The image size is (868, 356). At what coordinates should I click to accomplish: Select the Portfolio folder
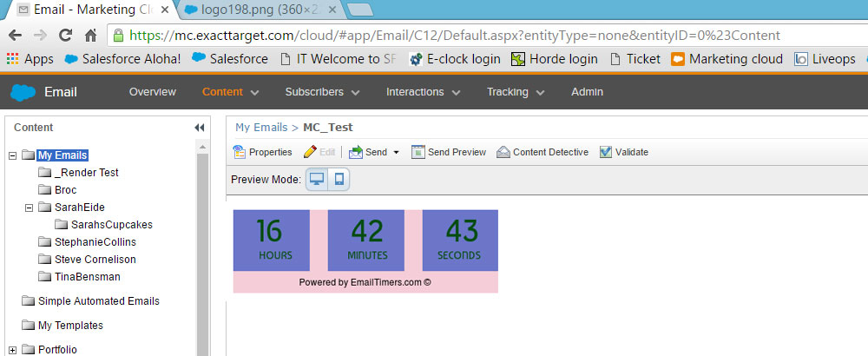(x=57, y=350)
